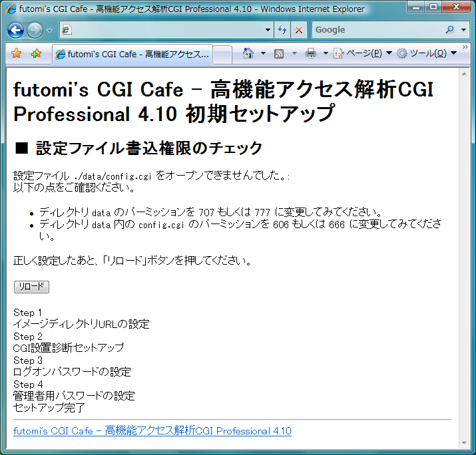This screenshot has height=455, width=476.
Task: Open the ページ(P) menu
Action: (x=363, y=53)
